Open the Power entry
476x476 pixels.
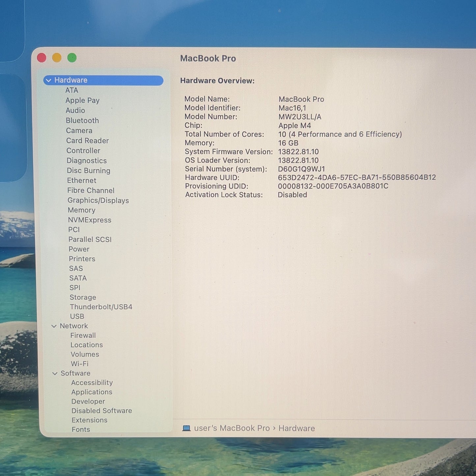pyautogui.click(x=79, y=249)
